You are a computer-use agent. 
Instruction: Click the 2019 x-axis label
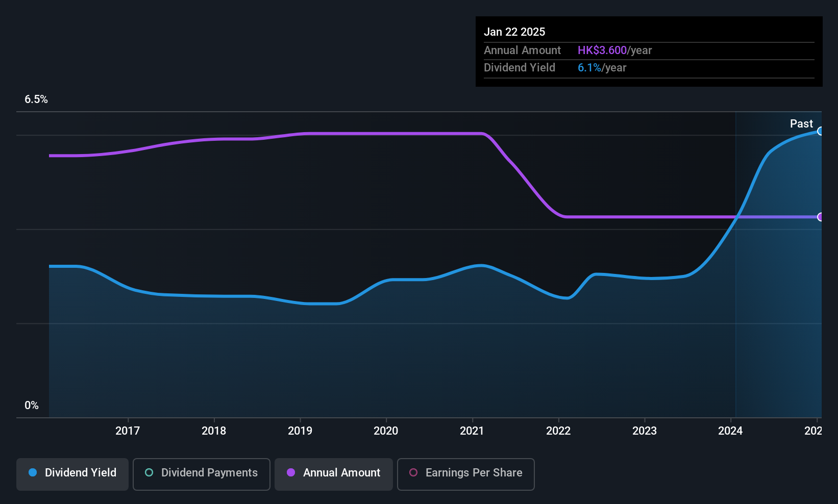tap(300, 431)
